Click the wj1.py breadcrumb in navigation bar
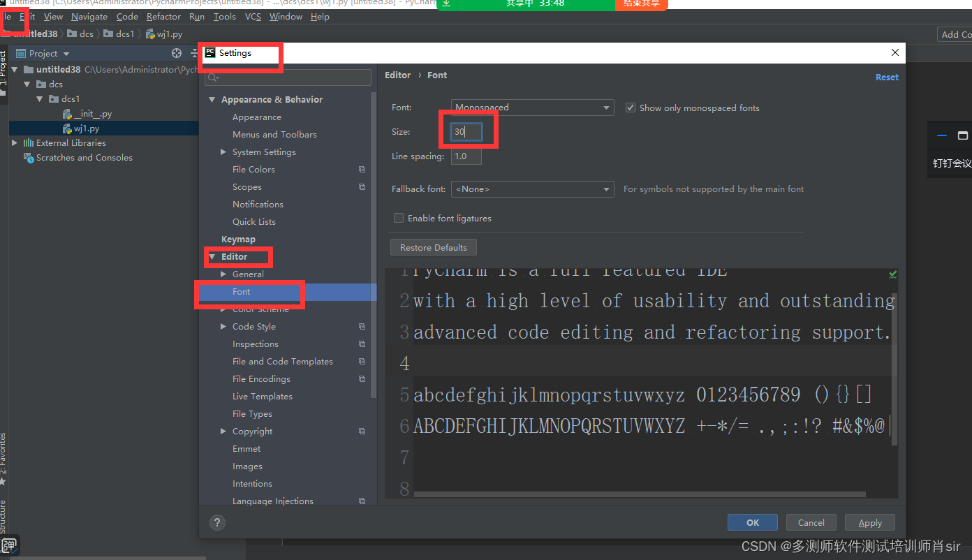 coord(165,34)
